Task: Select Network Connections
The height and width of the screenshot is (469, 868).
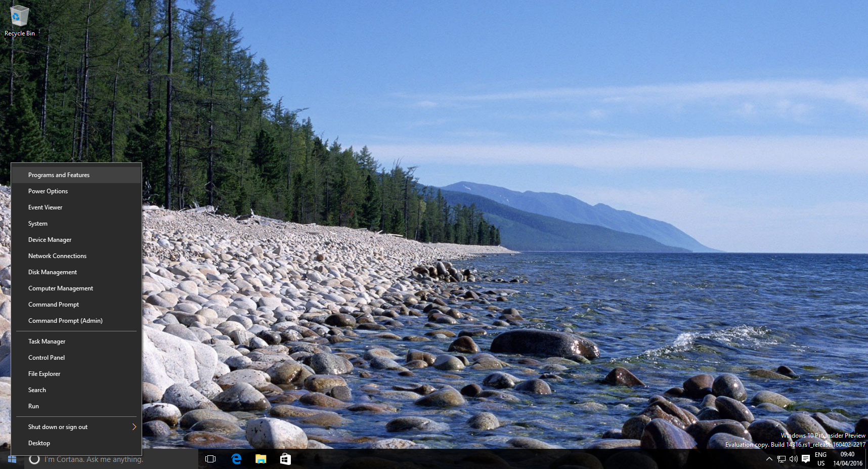Action: (76, 256)
